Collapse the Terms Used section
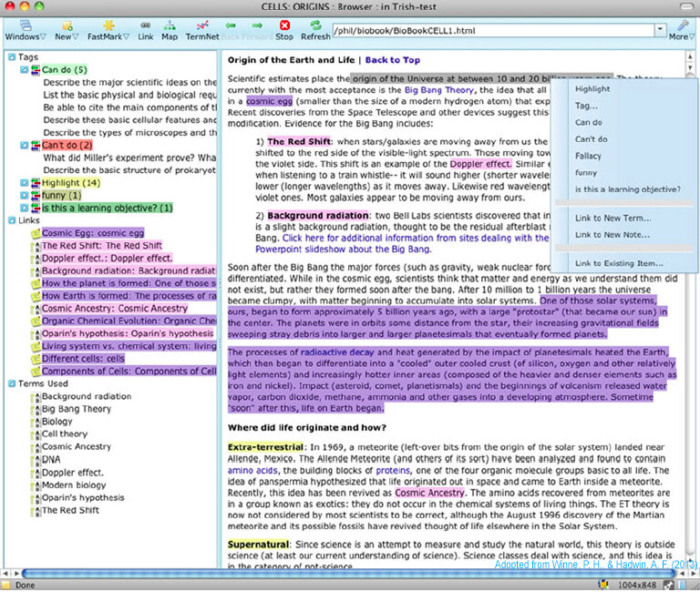Screen dimensions: 700x592 (x=12, y=383)
